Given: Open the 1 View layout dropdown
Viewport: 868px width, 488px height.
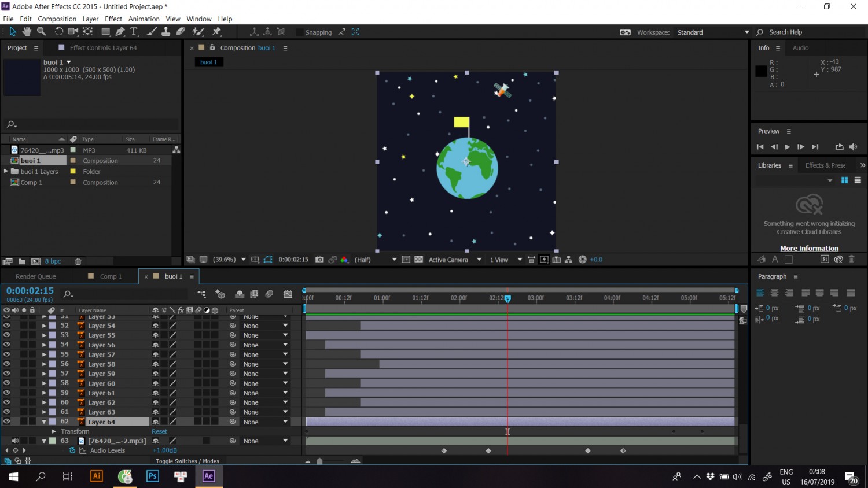Looking at the screenshot, I should (506, 260).
